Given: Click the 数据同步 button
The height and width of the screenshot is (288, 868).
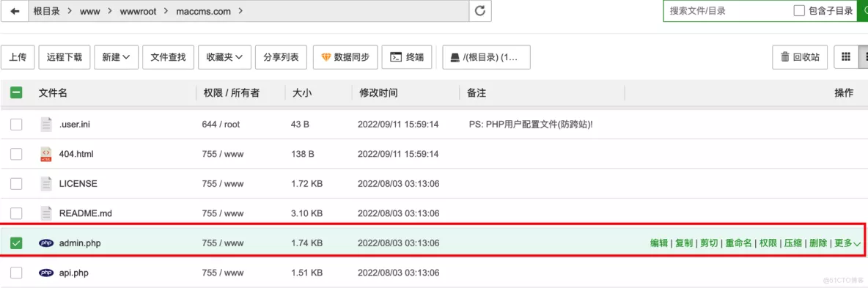Looking at the screenshot, I should [345, 57].
